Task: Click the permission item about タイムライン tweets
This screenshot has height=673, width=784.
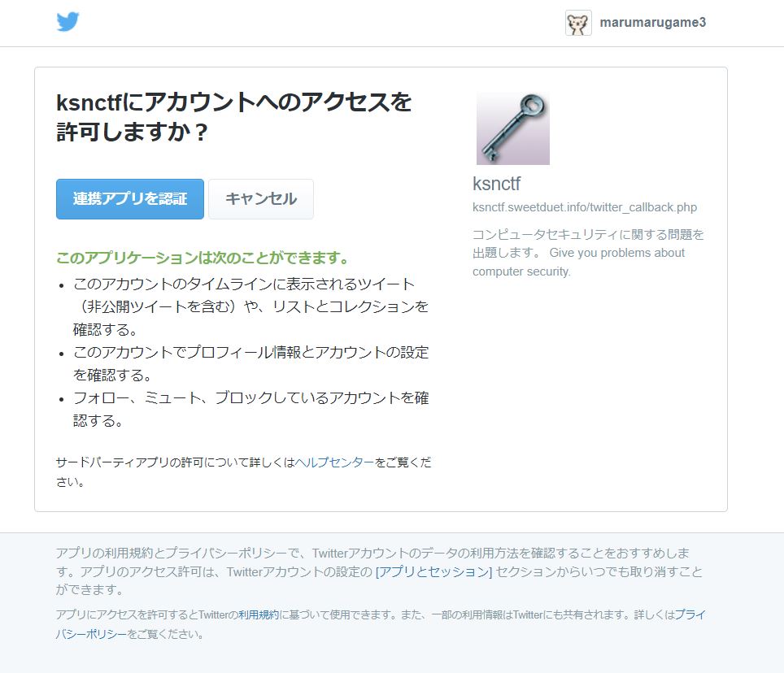Action: 251,306
